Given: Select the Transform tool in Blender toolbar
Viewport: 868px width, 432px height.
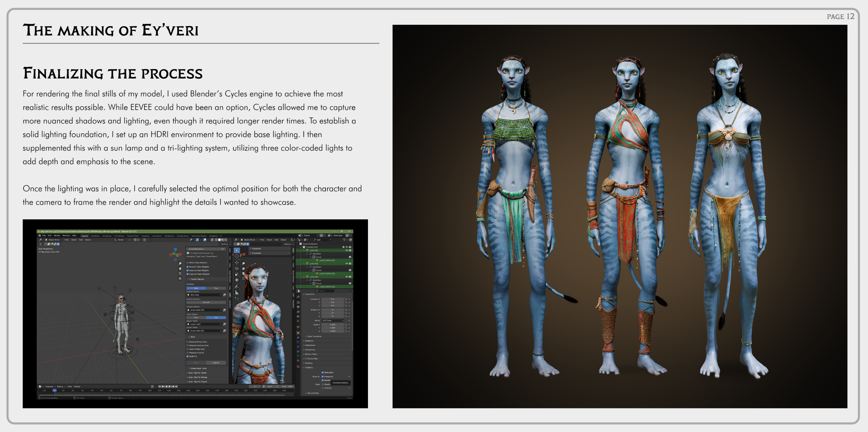Looking at the screenshot, I should coord(237,280).
